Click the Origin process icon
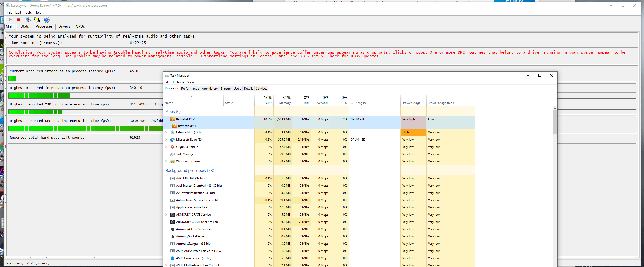The image size is (644, 267). (172, 147)
